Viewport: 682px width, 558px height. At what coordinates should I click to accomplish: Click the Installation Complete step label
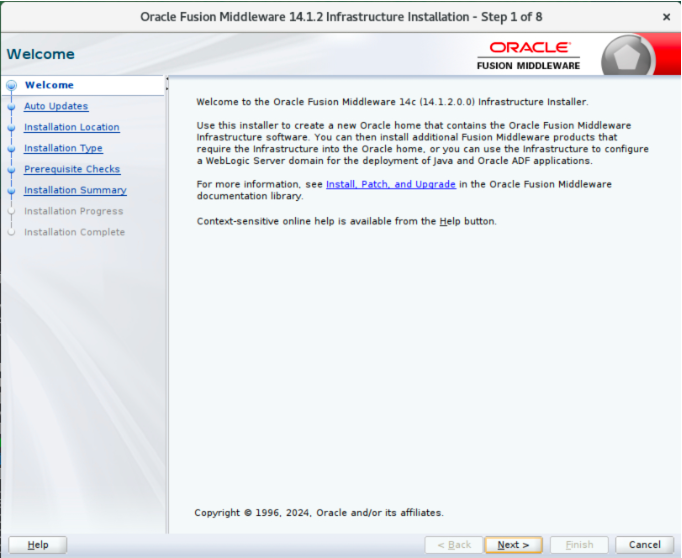(x=74, y=232)
